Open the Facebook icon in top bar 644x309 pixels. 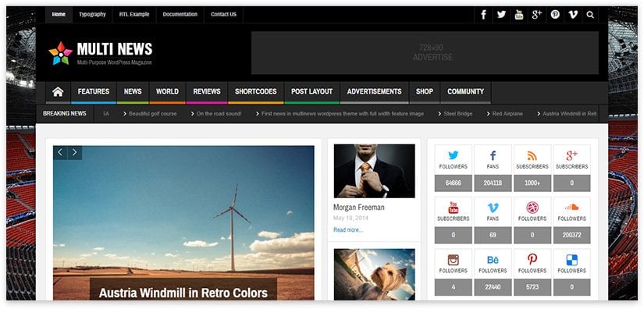coord(483,15)
